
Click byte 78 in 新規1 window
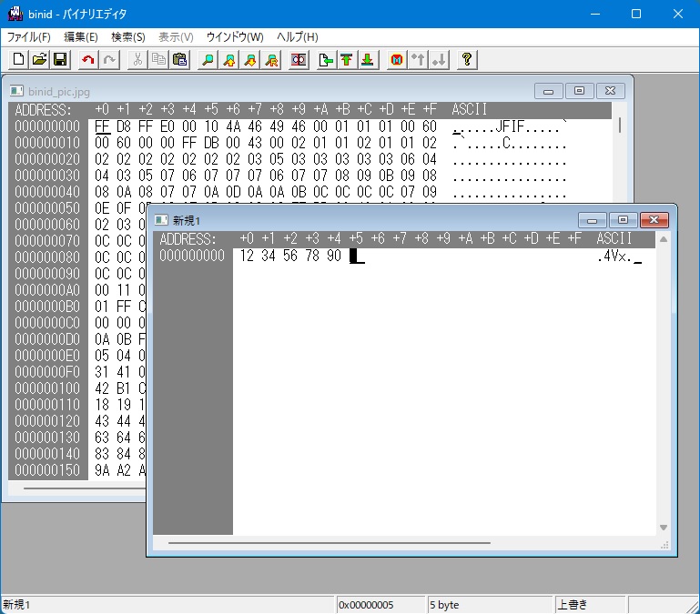[x=312, y=256]
